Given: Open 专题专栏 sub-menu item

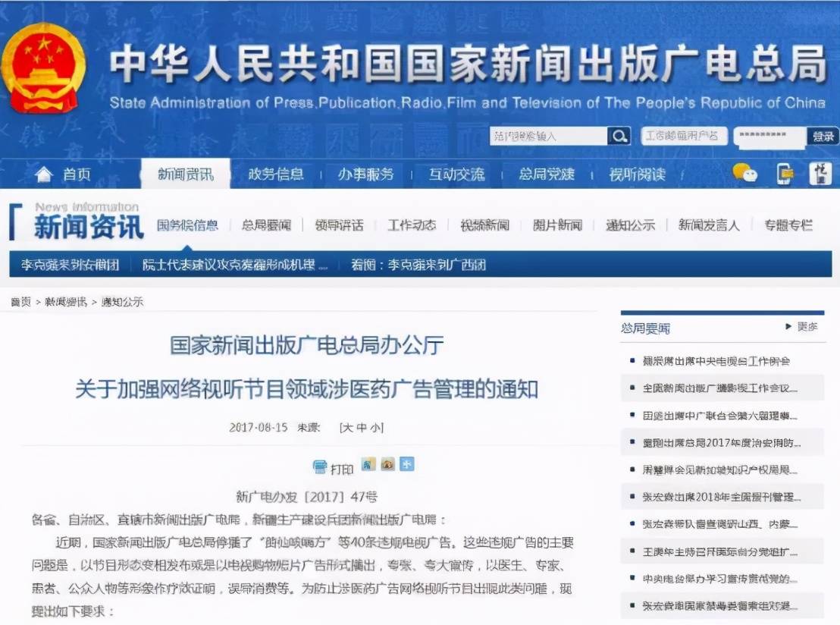Looking at the screenshot, I should 788,225.
